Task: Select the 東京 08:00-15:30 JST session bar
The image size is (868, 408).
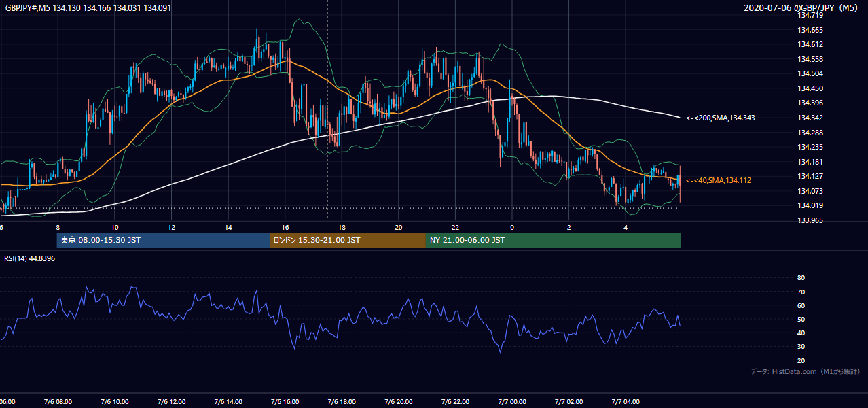Action: (x=163, y=240)
